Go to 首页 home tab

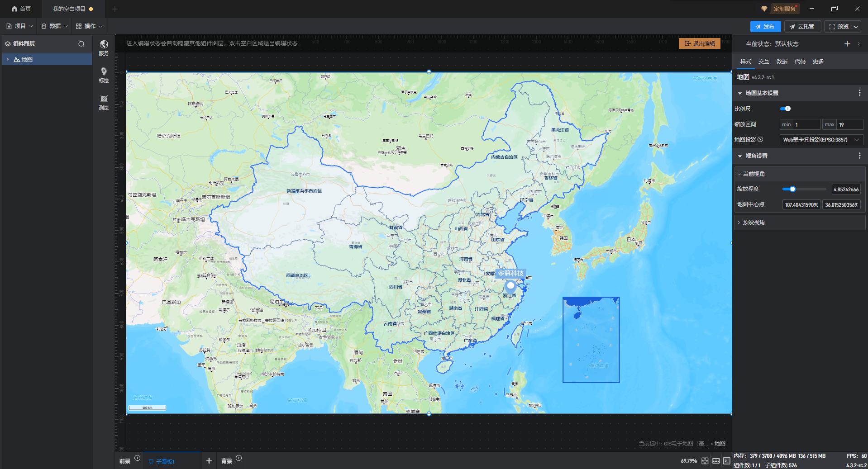click(21, 9)
